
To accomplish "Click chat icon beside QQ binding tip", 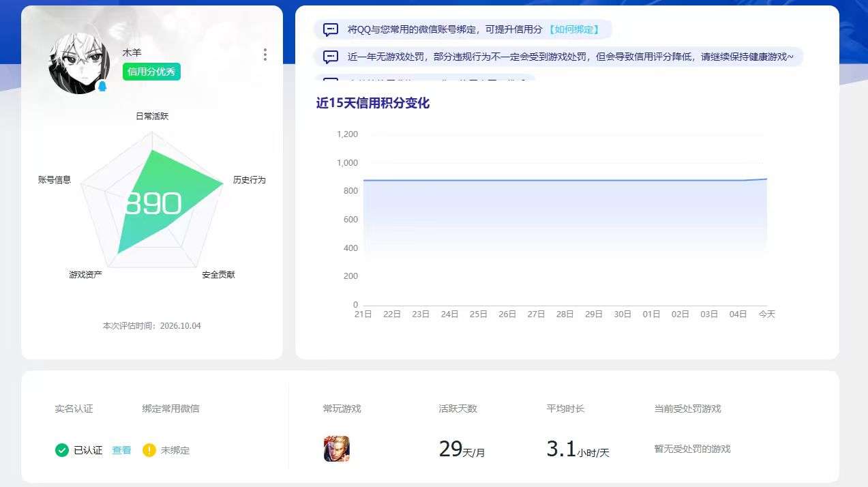I will [331, 29].
